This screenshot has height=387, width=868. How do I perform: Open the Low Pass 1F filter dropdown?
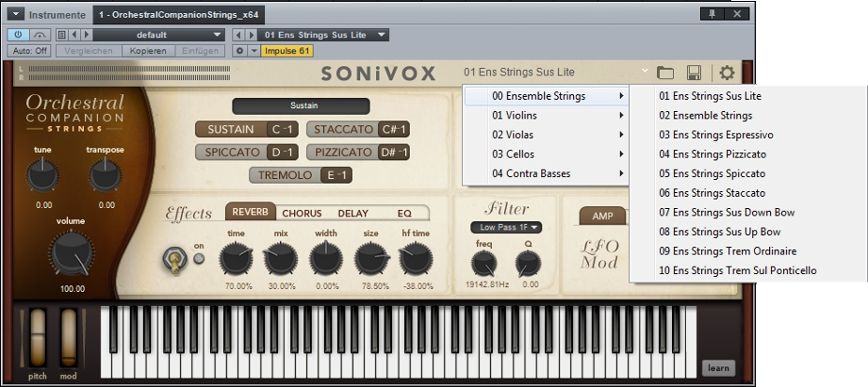(x=507, y=228)
